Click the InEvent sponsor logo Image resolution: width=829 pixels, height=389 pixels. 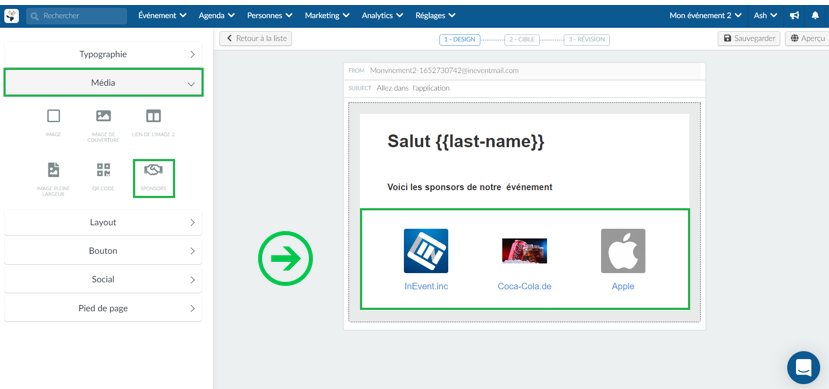click(x=426, y=251)
